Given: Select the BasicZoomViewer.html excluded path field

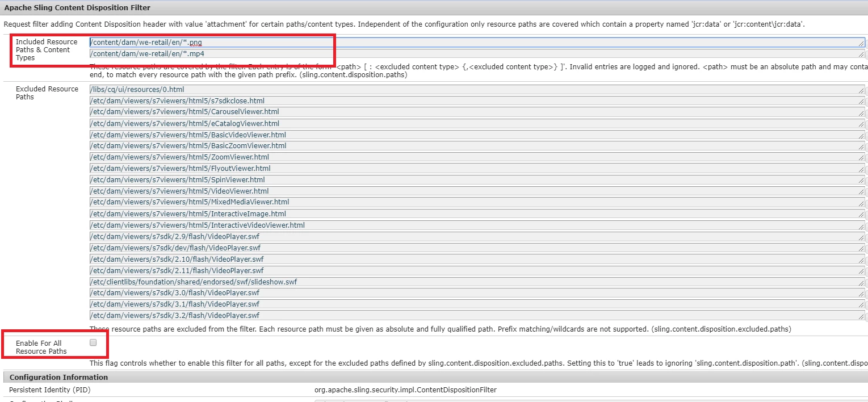Looking at the screenshot, I should tap(477, 146).
